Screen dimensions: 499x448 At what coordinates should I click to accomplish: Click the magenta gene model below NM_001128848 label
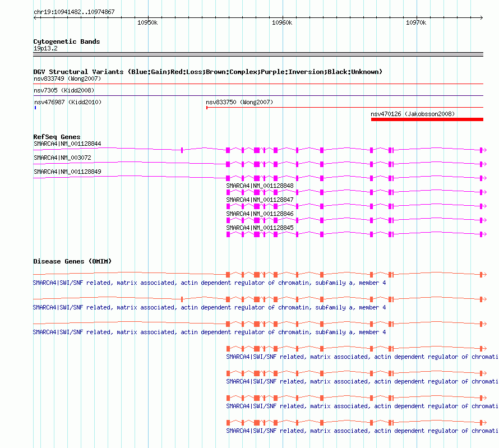pos(357,192)
